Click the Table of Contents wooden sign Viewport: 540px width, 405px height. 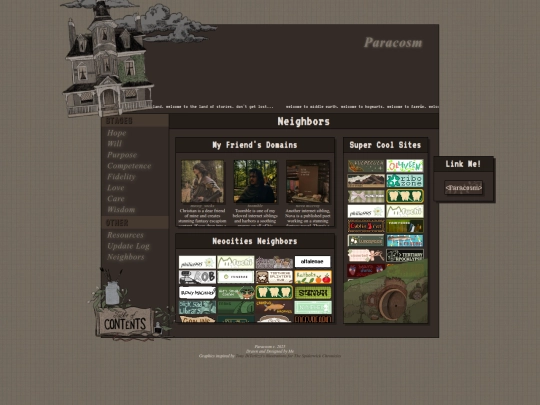[125, 322]
